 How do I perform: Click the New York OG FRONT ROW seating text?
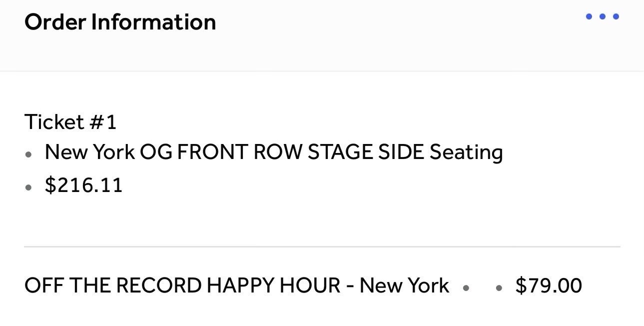[x=274, y=152]
